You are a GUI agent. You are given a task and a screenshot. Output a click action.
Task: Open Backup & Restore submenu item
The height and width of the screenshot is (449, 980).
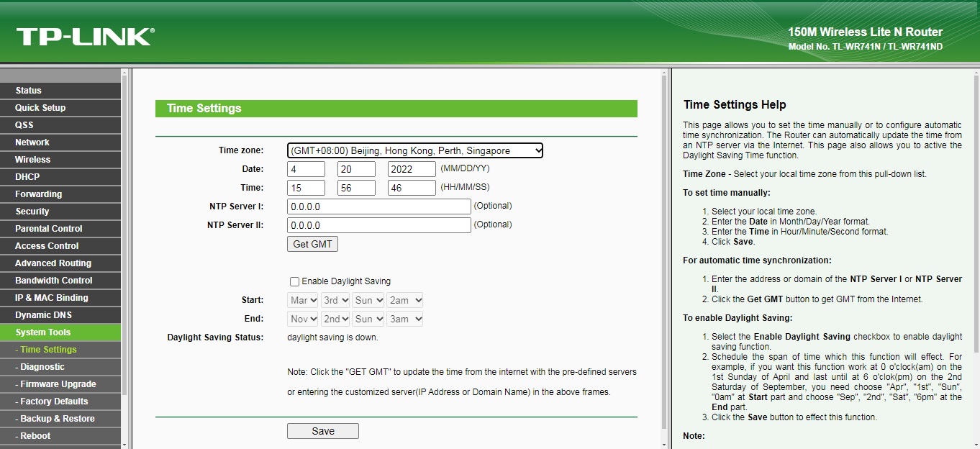coord(58,419)
